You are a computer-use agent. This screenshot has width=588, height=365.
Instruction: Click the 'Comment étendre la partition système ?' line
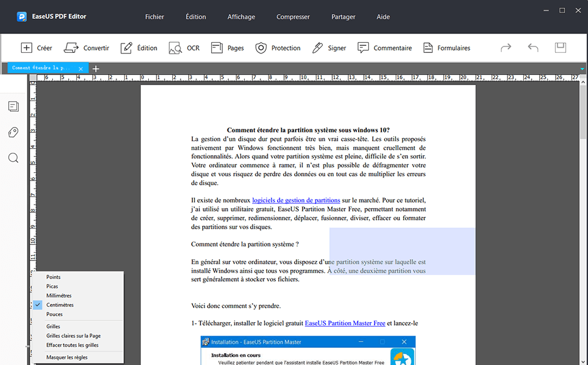click(245, 245)
